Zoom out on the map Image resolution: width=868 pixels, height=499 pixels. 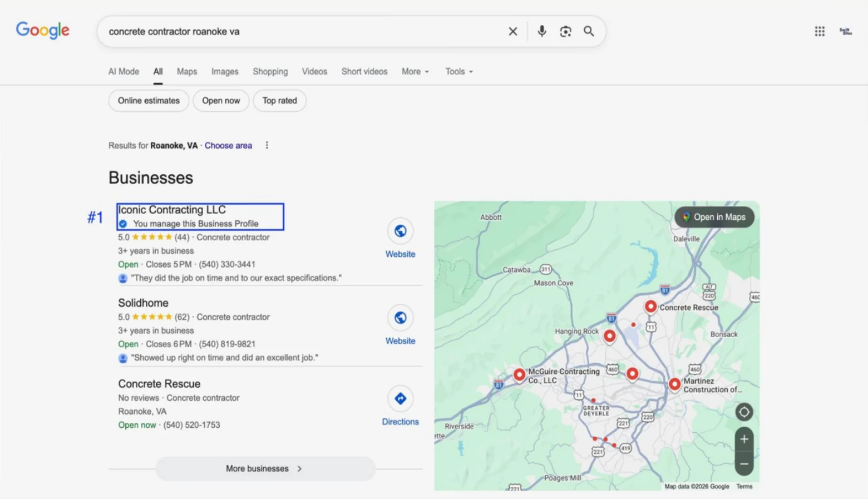(x=744, y=464)
